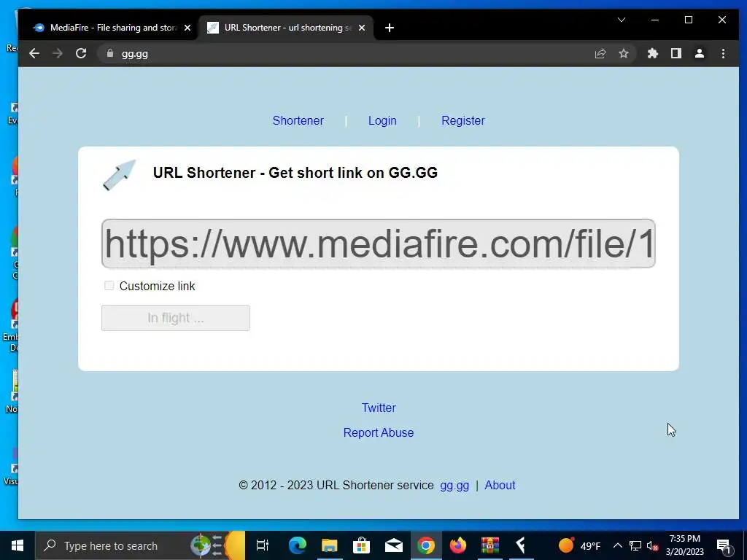Open WinRAR from the taskbar
Image resolution: width=747 pixels, height=560 pixels.
click(x=489, y=545)
